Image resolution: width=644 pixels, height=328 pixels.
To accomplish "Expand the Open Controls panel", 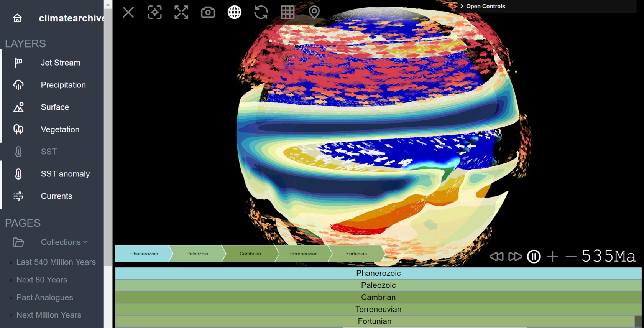I will coord(483,6).
